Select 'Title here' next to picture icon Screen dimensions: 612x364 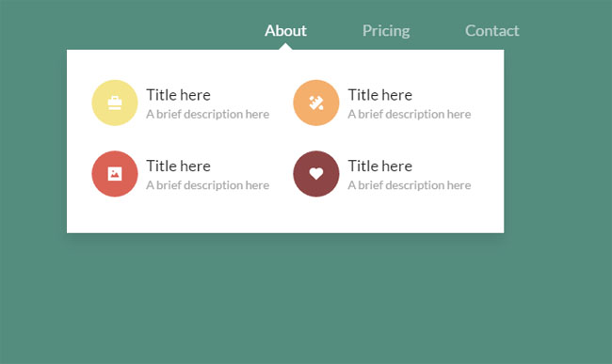178,166
